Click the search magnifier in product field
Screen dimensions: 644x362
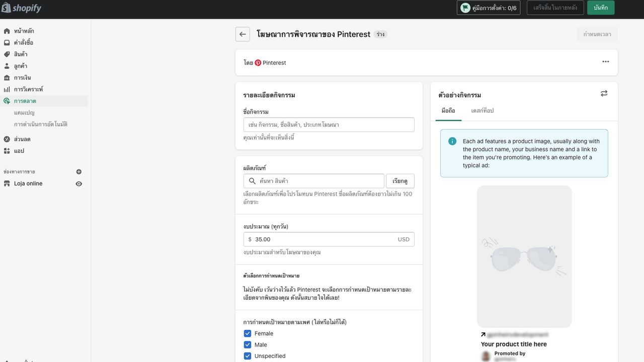pyautogui.click(x=252, y=181)
